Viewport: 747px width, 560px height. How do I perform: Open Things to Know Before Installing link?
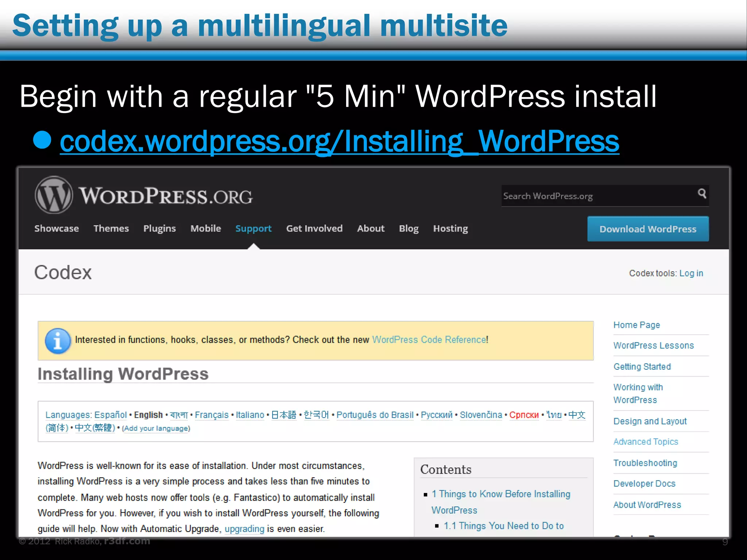501,502
